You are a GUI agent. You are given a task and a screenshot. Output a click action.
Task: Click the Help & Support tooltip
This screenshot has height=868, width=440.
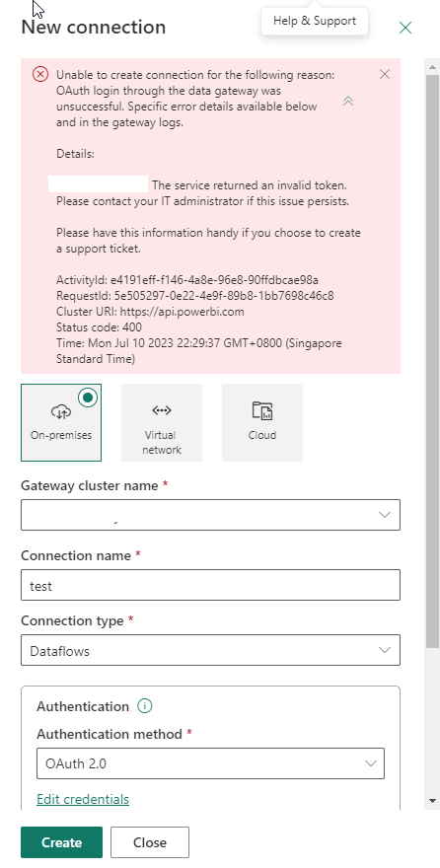[x=315, y=21]
